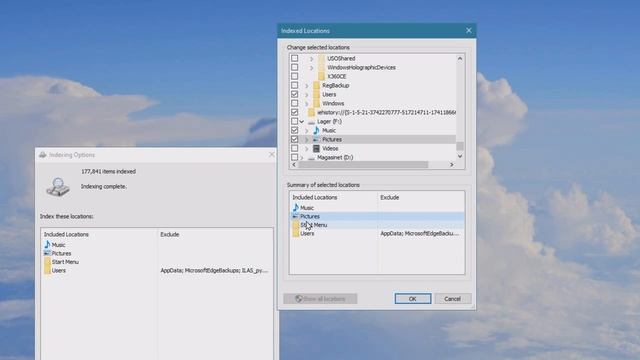Uncheck the iehistory location checkbox
The width and height of the screenshot is (640, 360).
(x=294, y=112)
